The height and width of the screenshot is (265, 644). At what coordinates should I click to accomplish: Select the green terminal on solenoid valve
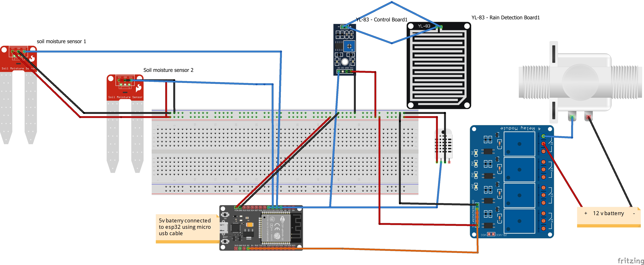click(572, 117)
